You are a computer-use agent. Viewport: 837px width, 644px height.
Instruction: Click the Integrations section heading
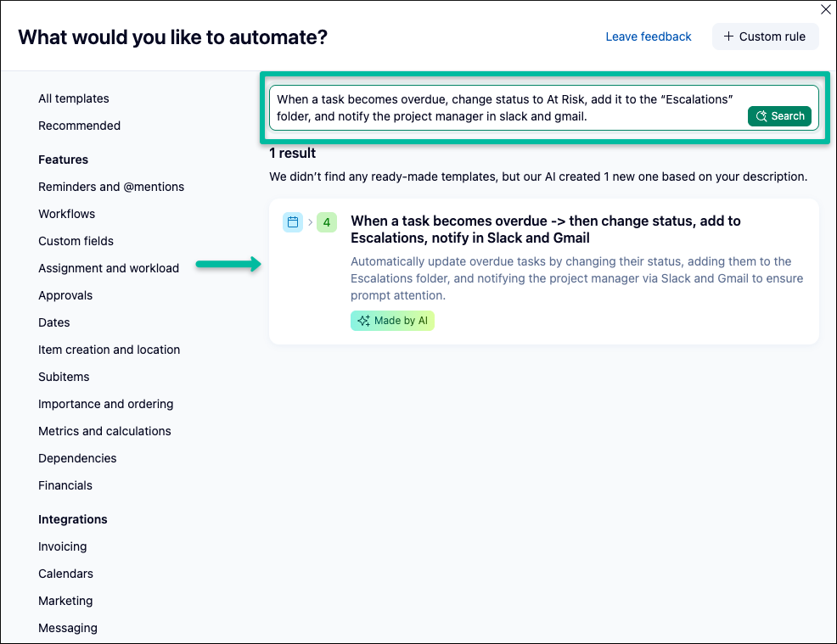click(73, 519)
